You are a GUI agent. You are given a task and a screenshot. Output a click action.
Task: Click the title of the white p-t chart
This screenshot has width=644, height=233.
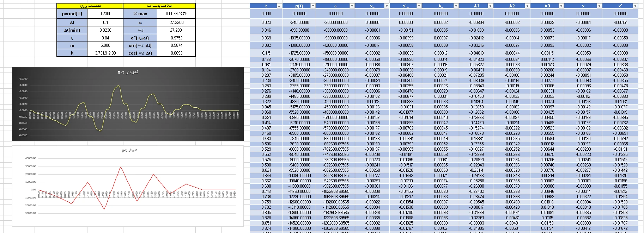[129, 150]
